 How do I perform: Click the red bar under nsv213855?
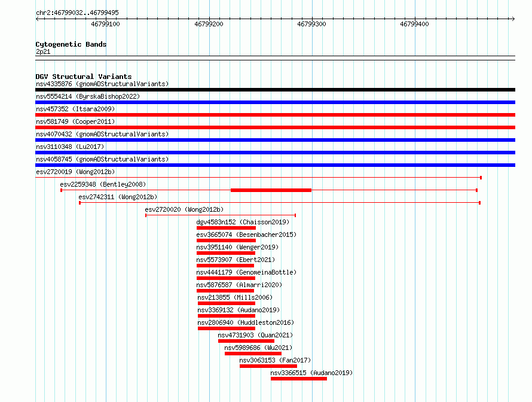[227, 303]
